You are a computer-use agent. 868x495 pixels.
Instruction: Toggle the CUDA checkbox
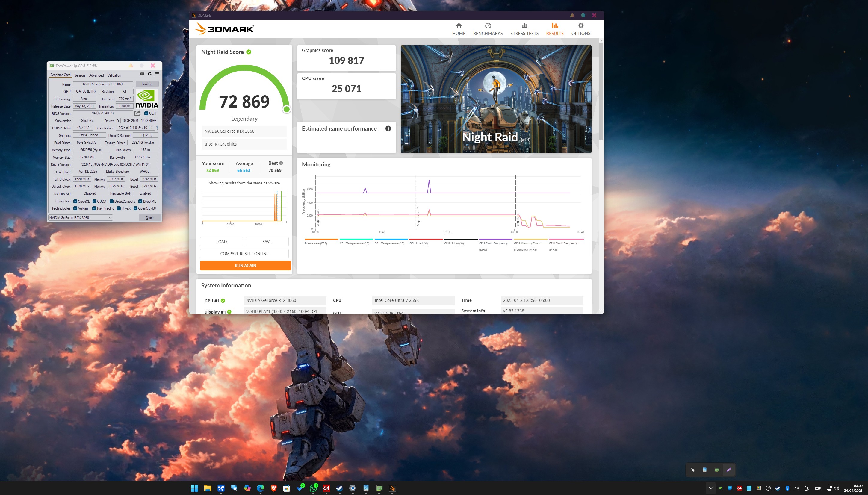click(x=95, y=201)
